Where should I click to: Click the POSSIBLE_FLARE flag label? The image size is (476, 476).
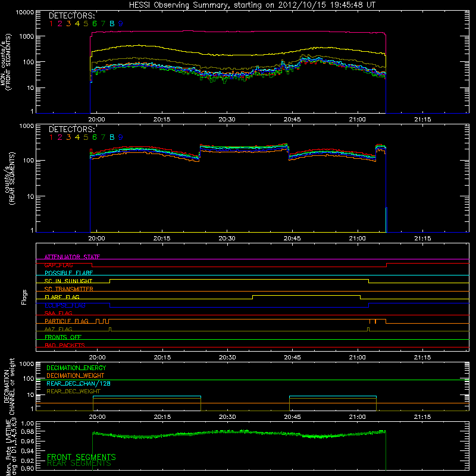click(69, 273)
